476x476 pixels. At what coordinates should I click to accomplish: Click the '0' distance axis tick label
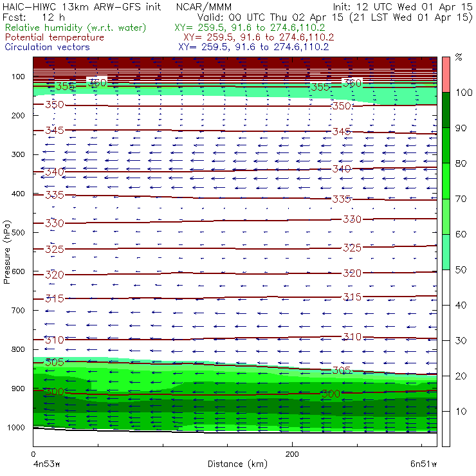(x=33, y=454)
